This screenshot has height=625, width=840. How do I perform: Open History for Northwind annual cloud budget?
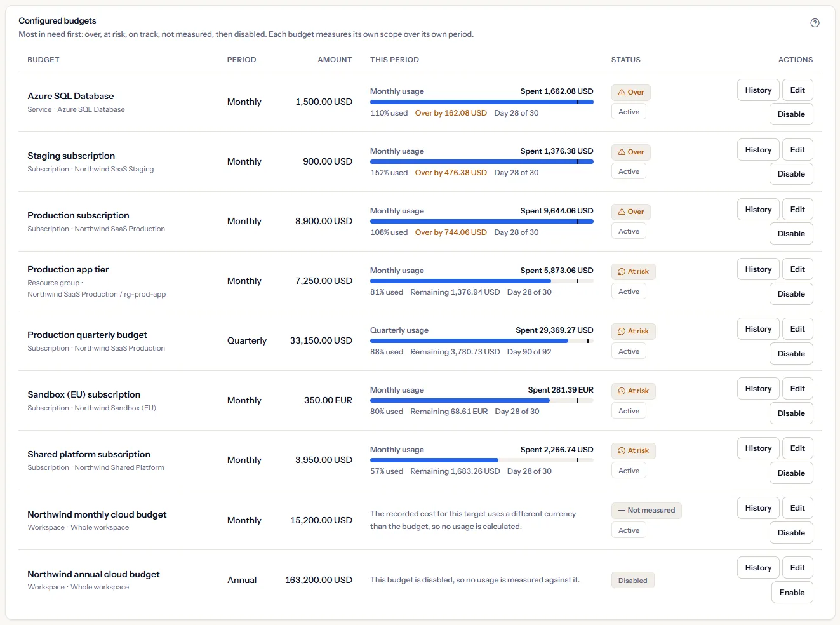[x=758, y=568]
